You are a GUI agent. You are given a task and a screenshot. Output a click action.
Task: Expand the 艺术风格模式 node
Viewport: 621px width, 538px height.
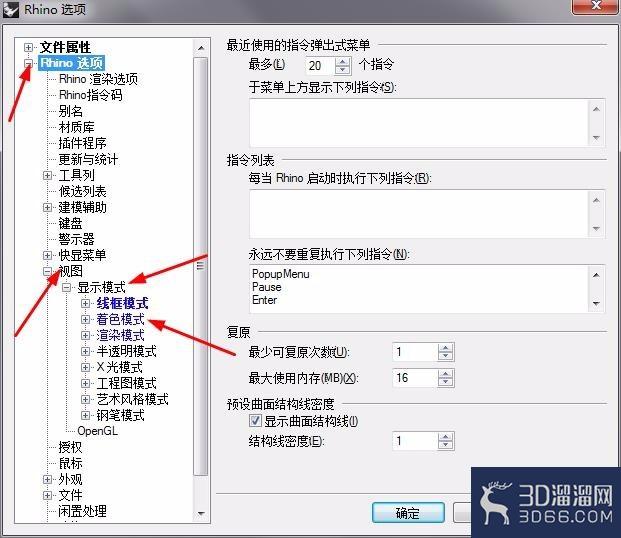(x=85, y=399)
